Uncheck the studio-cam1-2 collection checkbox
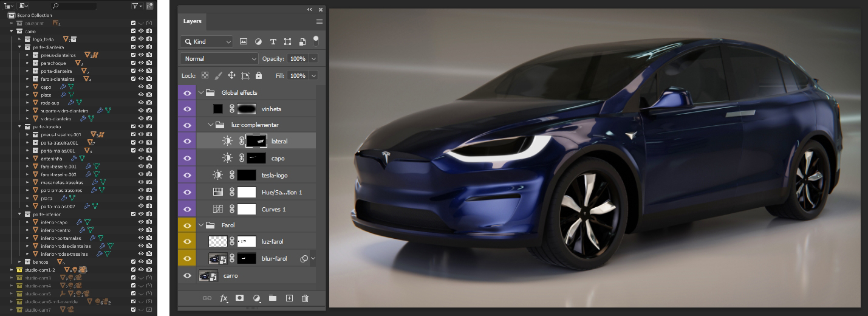This screenshot has height=316, width=868. tap(133, 269)
